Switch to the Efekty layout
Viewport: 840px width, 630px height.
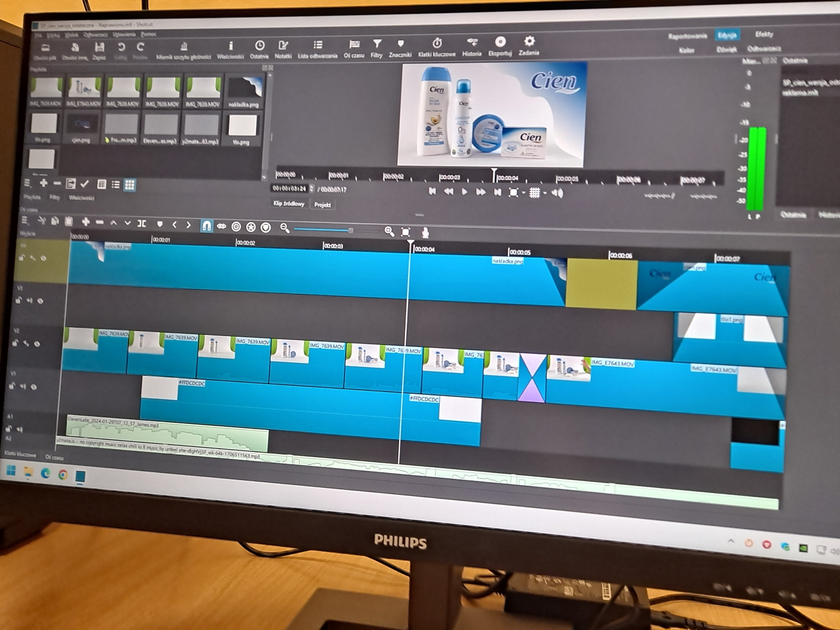coord(764,34)
